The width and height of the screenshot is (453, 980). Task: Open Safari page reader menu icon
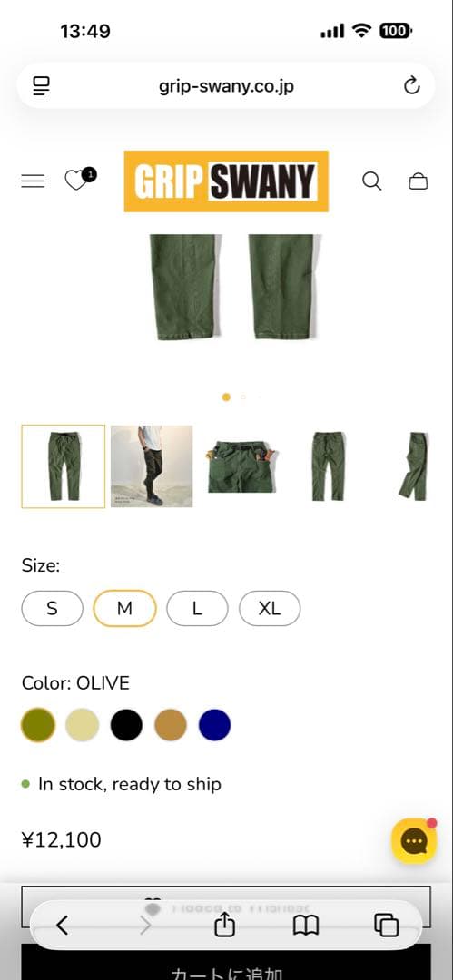[x=41, y=85]
